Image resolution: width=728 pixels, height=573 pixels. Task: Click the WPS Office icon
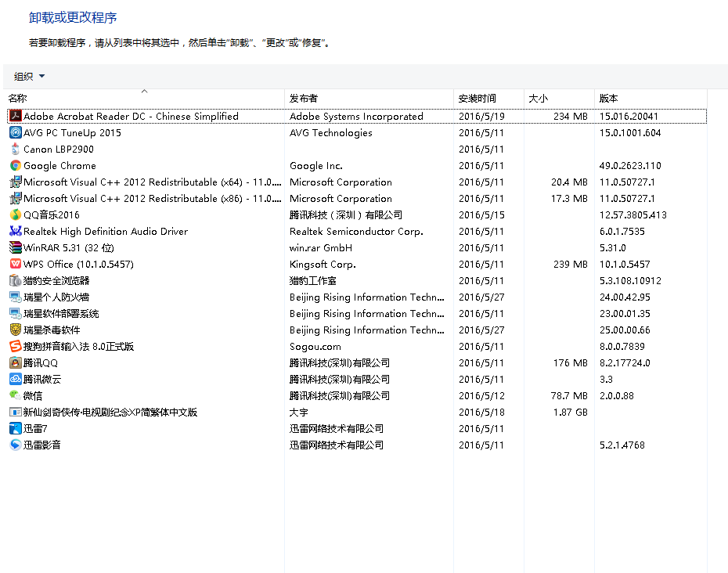[x=16, y=265]
